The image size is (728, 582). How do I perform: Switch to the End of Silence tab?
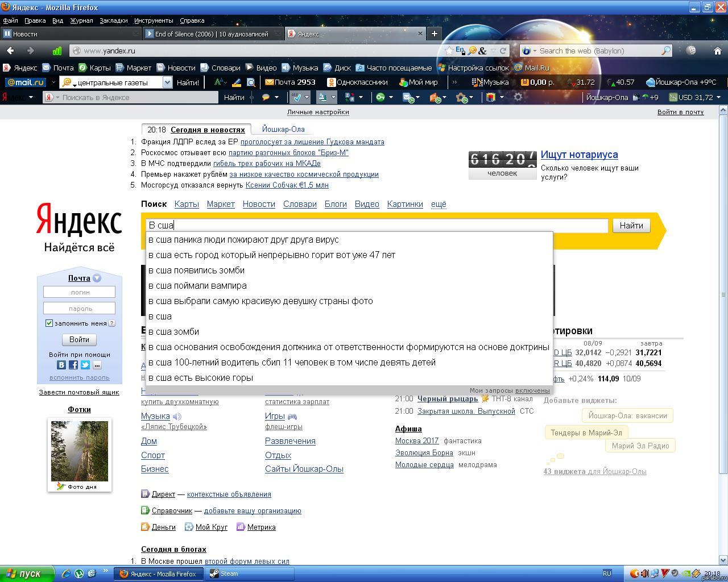pyautogui.click(x=212, y=34)
